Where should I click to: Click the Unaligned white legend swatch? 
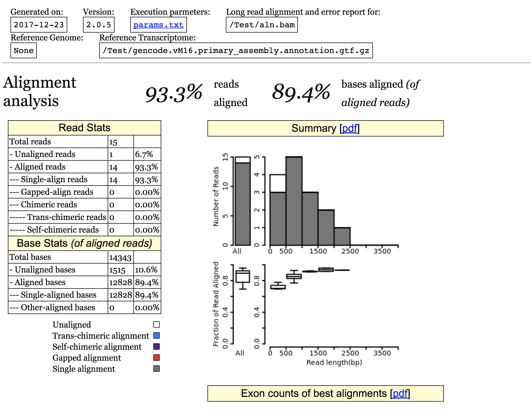(157, 325)
